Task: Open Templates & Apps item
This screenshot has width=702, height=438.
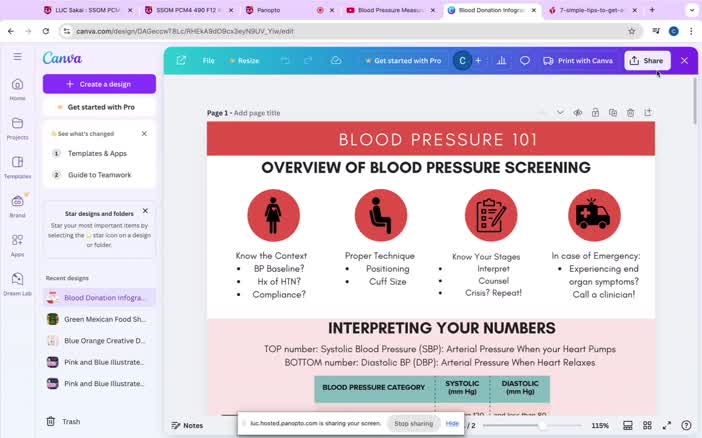Action: [x=97, y=153]
